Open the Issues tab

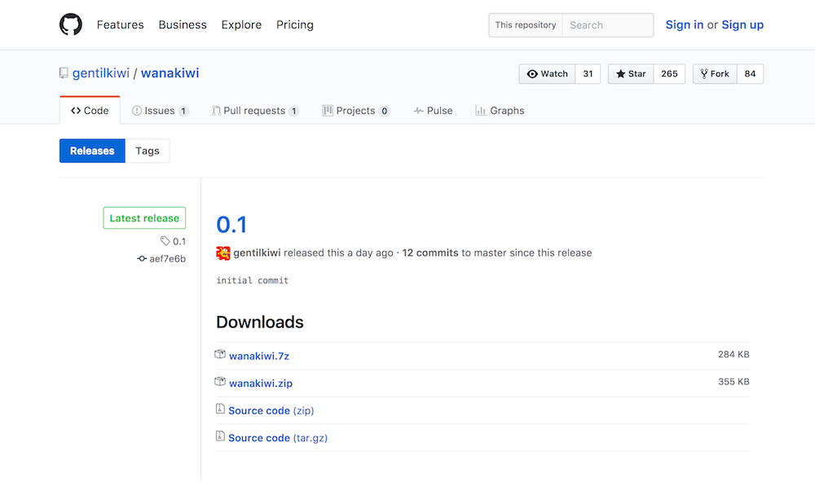point(160,111)
